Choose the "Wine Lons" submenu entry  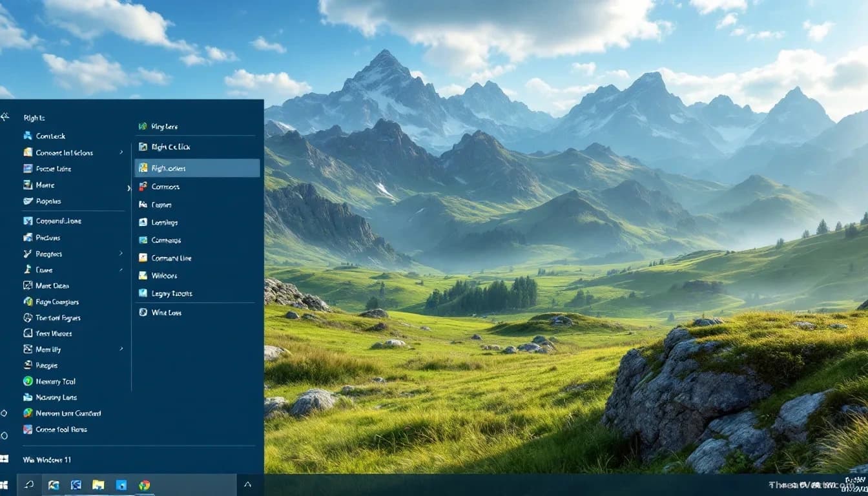pyautogui.click(x=167, y=313)
